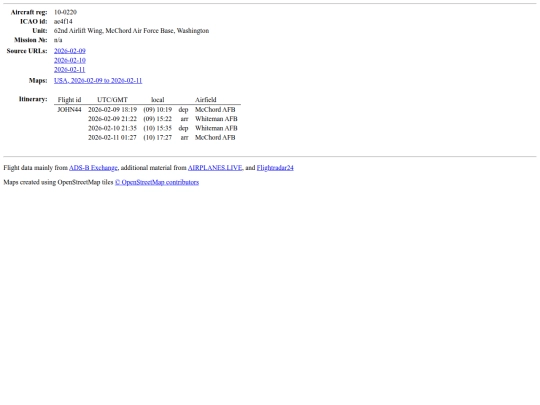
Task: Visit the Flightradar24 link
Action: [x=275, y=168]
